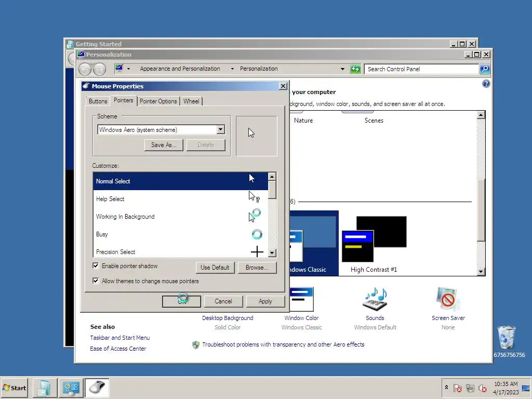Viewport: 532px width, 399px height.
Task: Click the Back navigation arrow in Personalization
Action: click(x=85, y=69)
